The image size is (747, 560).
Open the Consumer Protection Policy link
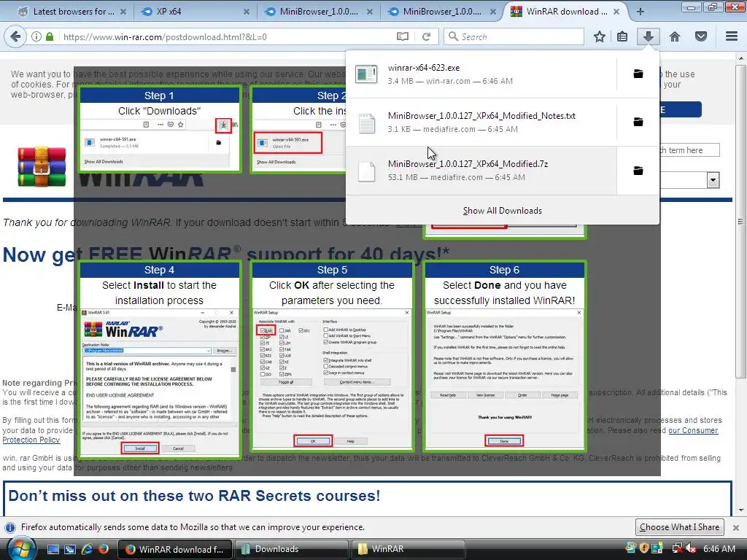pos(693,430)
